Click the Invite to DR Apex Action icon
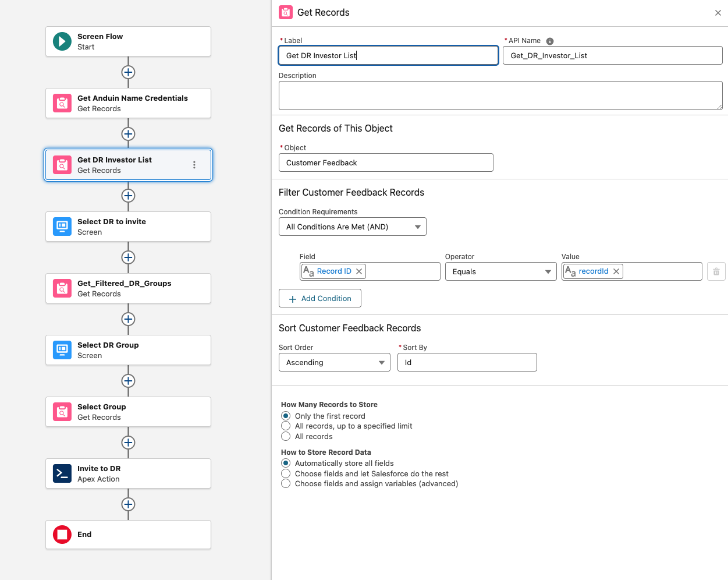Viewport: 728px width, 580px height. 62,473
